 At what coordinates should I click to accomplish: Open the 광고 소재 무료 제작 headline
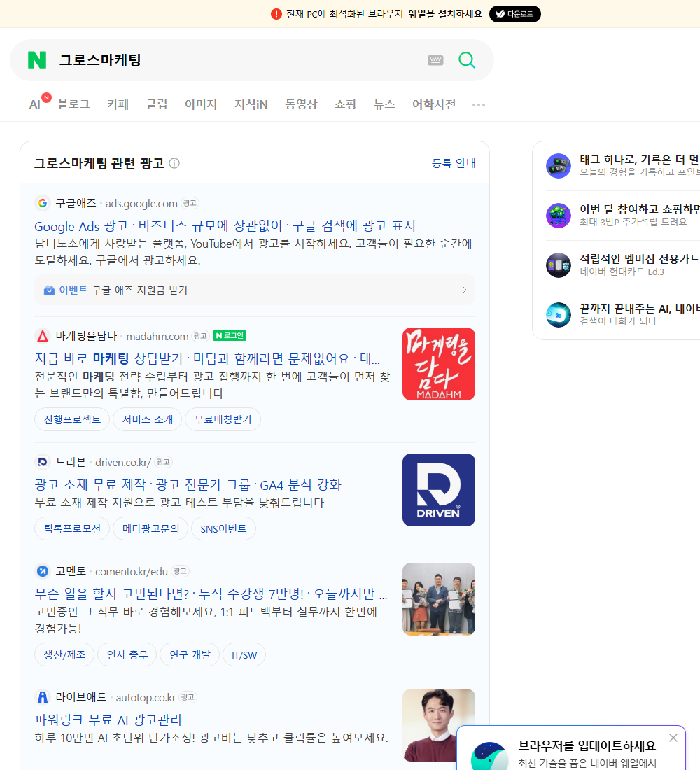click(188, 484)
